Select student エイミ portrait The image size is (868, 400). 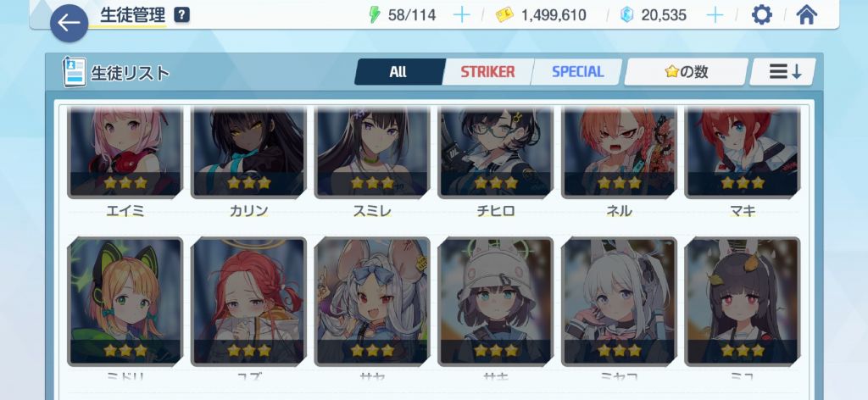[x=125, y=153]
